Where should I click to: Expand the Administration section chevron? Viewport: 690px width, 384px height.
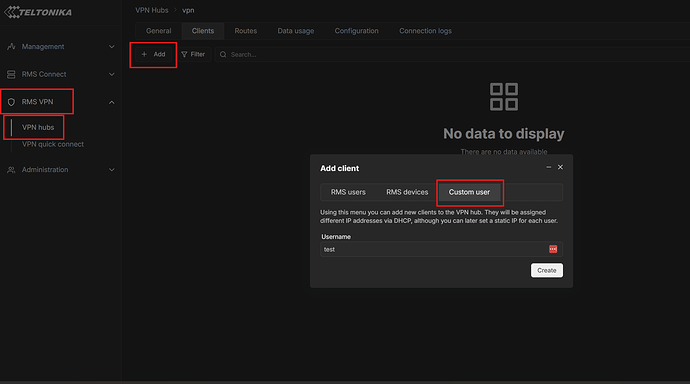click(x=111, y=170)
